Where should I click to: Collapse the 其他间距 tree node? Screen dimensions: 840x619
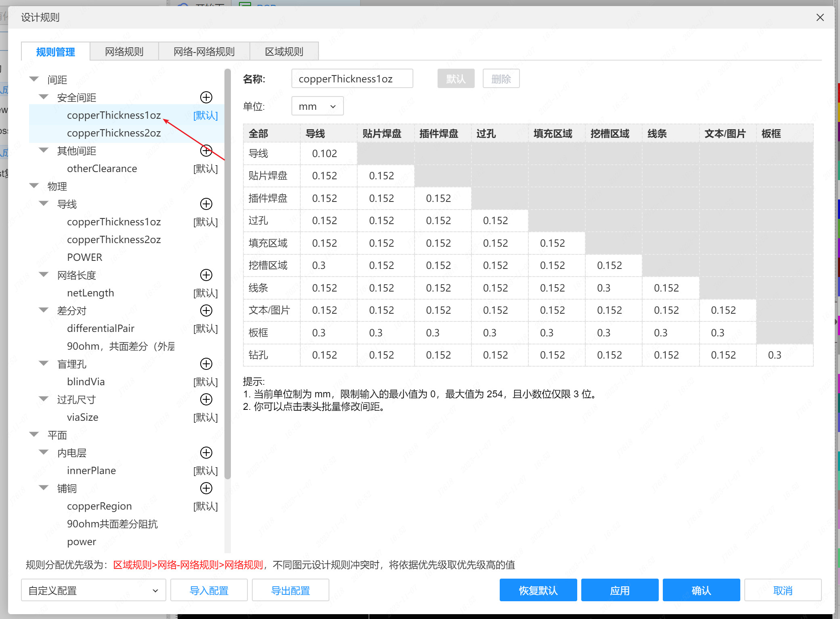coord(44,150)
